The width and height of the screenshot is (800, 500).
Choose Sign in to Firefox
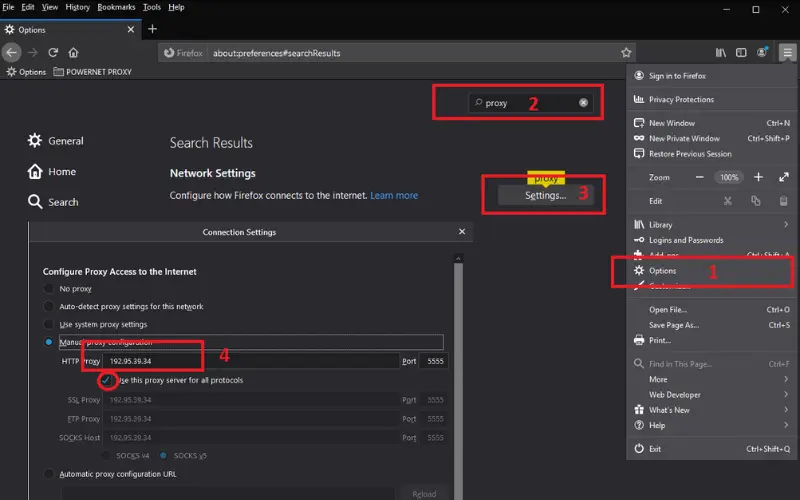point(711,76)
